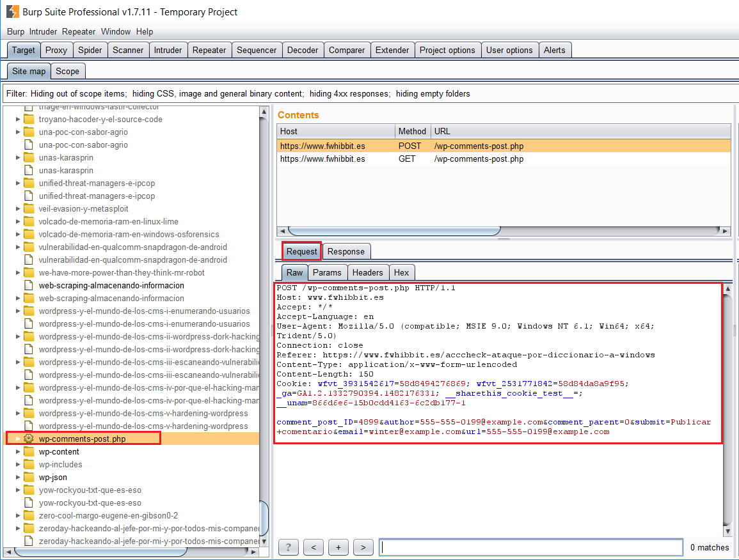Open the Intruder menu
Viewport: 739px width, 560px height.
tap(43, 31)
